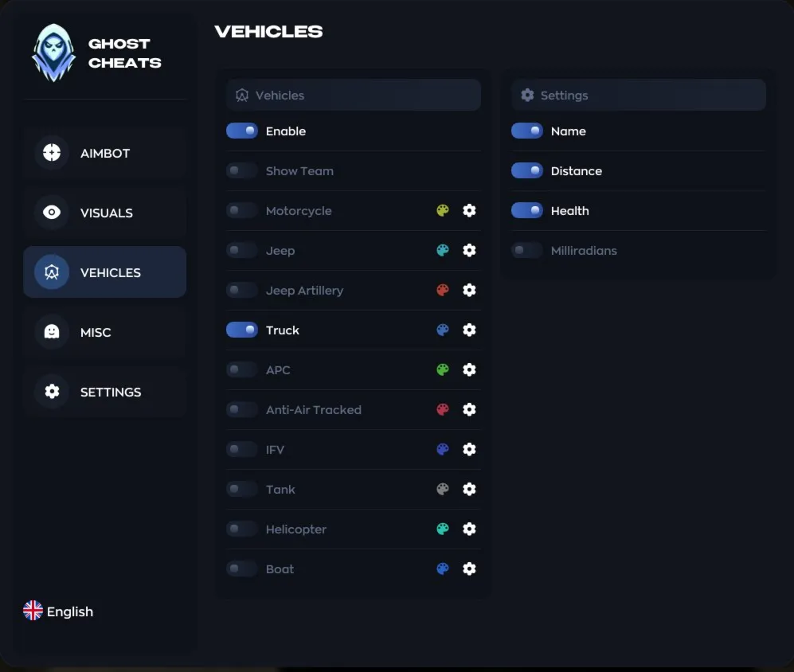
Task: Turn off the Truck toggle
Action: [x=242, y=330]
